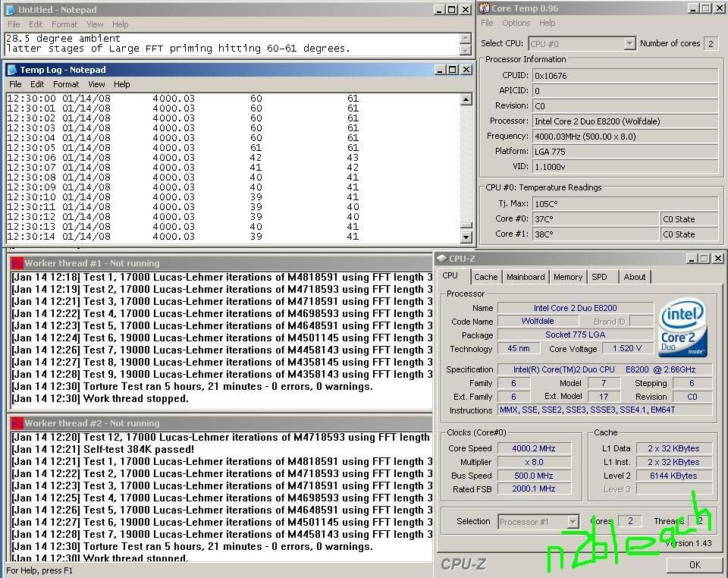
Task: Maximize the Temp Log Notepad window
Action: 452,70
